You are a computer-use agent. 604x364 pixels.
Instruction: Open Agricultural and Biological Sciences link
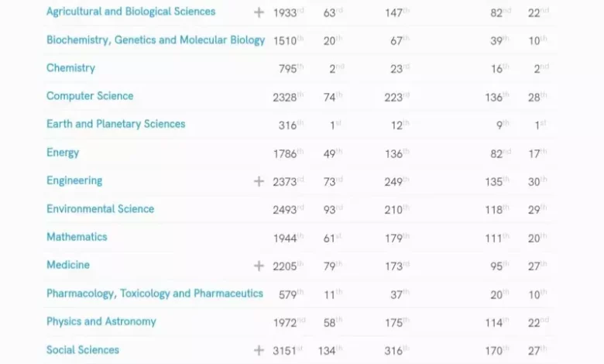[131, 12]
